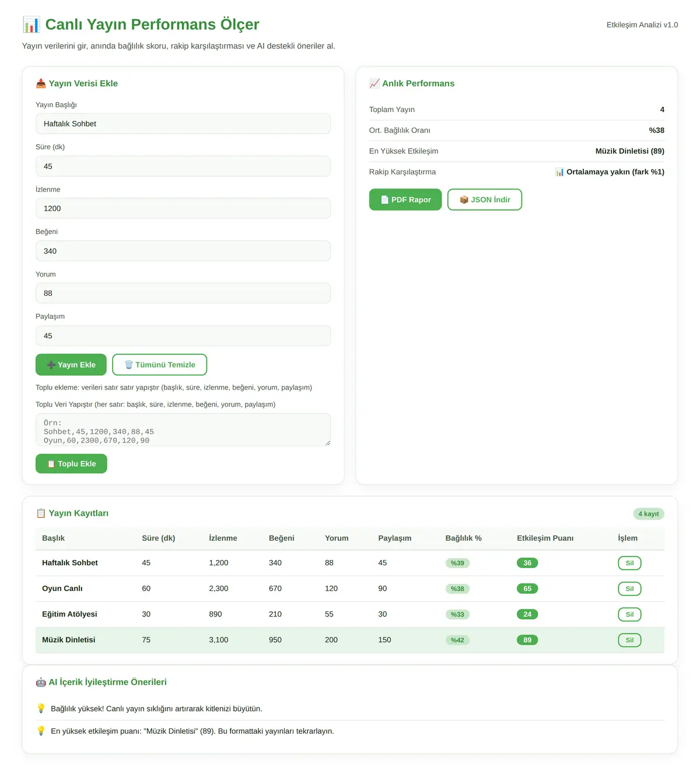
Task: Click the Toplu Veri Yapıştır textarea
Action: click(183, 430)
